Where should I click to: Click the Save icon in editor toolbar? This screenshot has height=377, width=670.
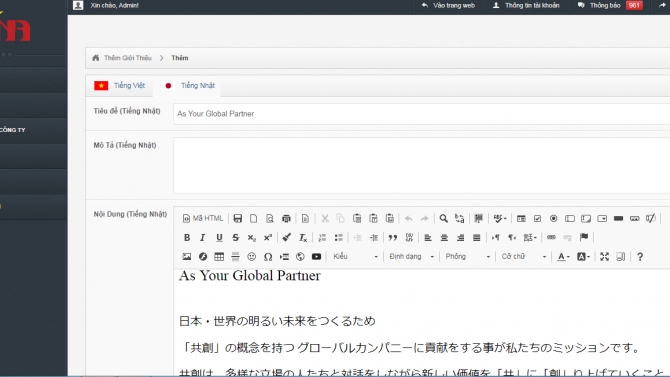click(x=238, y=218)
